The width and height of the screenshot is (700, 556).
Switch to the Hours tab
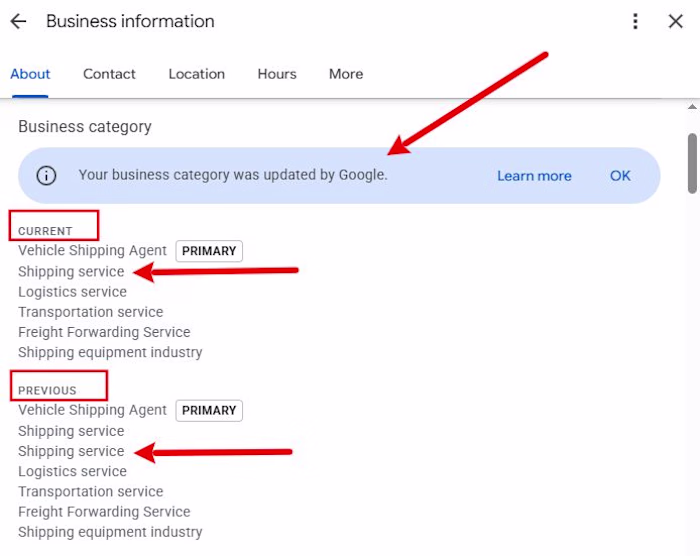point(277,74)
